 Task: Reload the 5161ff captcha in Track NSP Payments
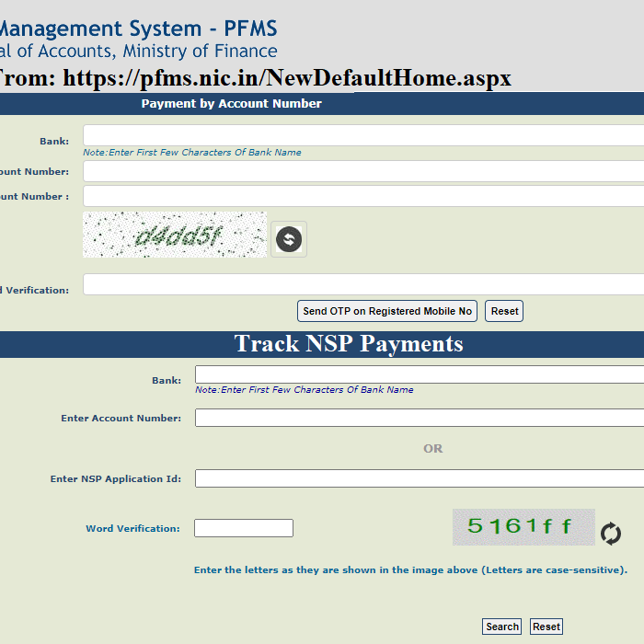point(611,534)
